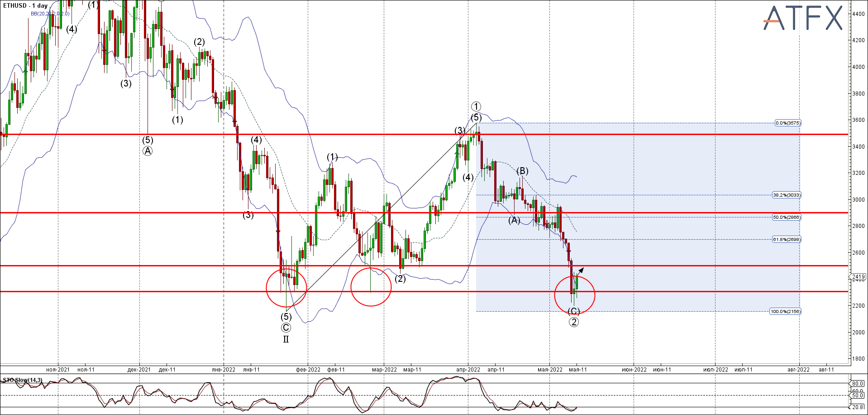Click the 2800 price axis label
This screenshot has height=415, width=868.
tap(858, 226)
